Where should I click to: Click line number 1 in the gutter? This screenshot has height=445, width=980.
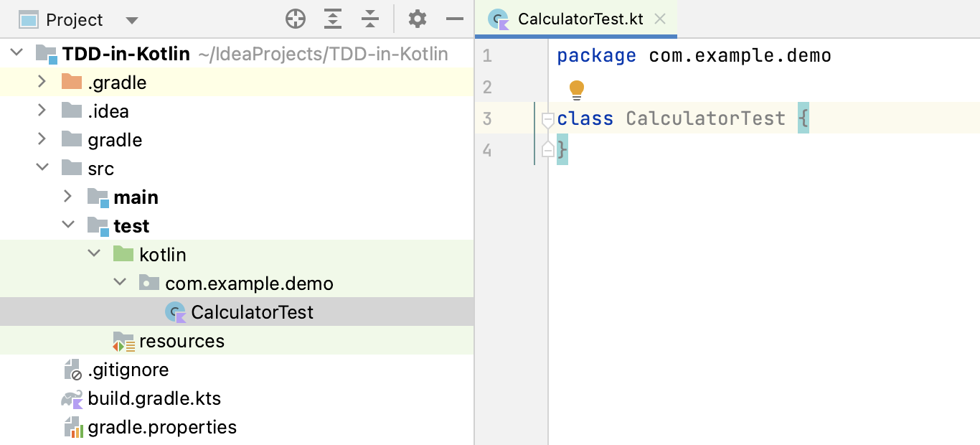[x=488, y=56]
